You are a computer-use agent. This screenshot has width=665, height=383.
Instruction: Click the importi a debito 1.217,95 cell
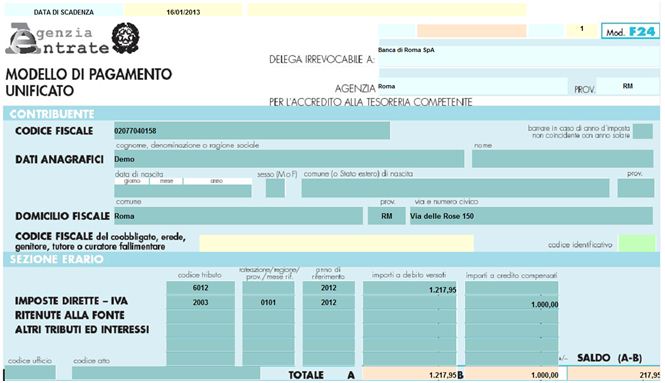pos(409,289)
